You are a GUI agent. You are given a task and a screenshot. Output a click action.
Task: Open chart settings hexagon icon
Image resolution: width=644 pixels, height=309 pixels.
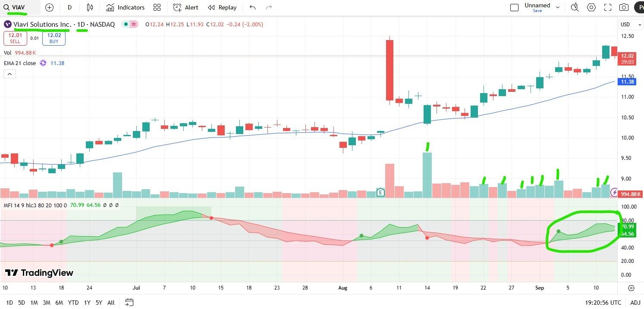591,7
